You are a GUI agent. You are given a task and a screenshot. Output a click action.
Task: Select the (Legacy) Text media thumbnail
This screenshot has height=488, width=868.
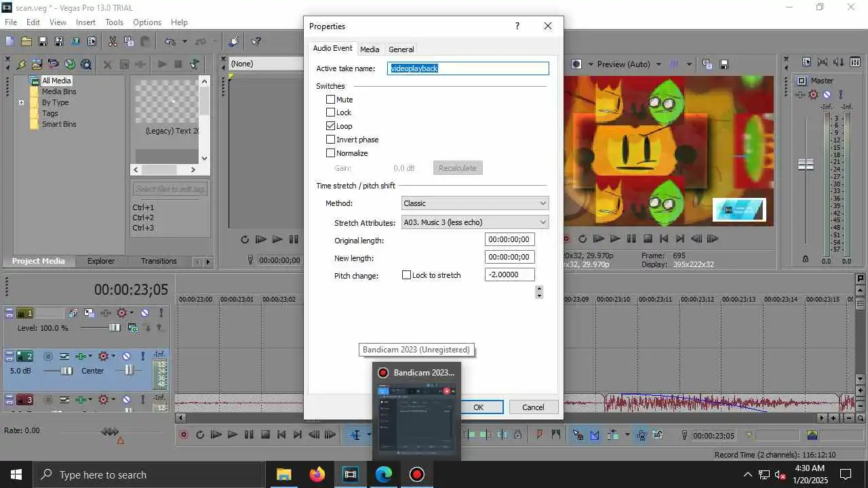pos(167,102)
